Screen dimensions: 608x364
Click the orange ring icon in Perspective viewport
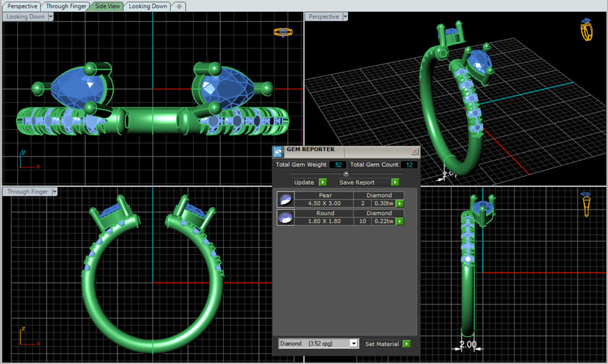click(586, 30)
